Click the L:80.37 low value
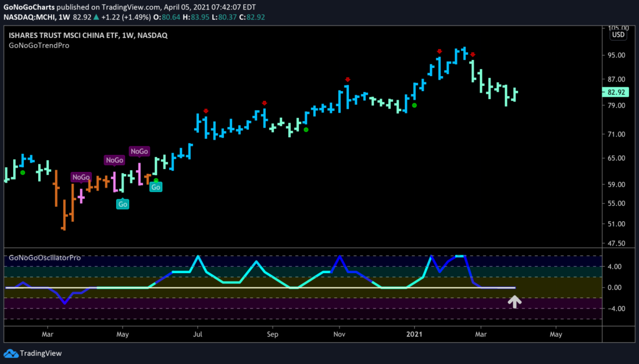The width and height of the screenshot is (639, 364). (x=224, y=17)
